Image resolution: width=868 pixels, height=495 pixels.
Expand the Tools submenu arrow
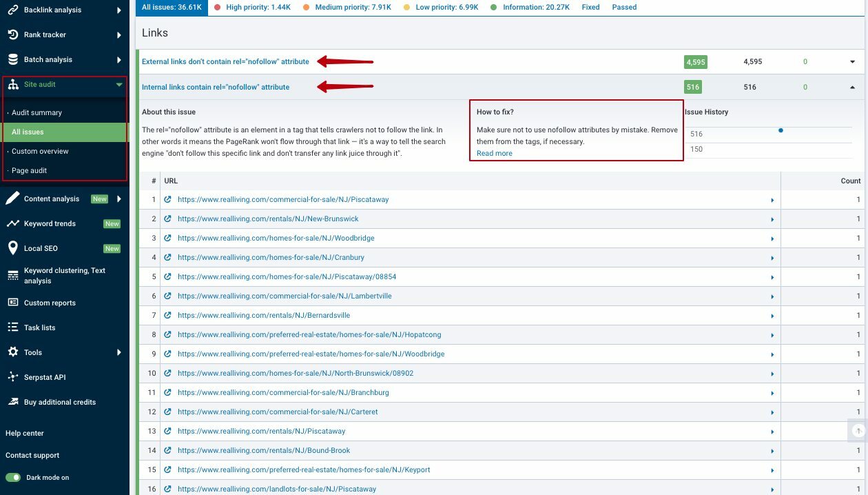pos(119,352)
